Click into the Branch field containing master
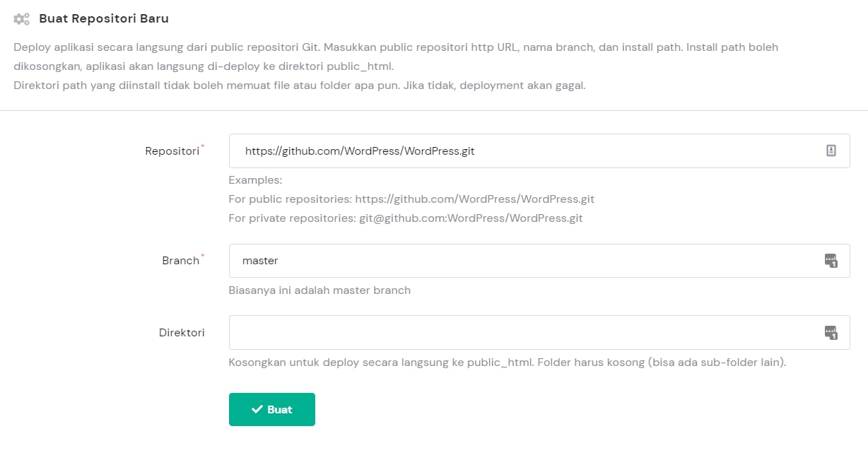The width and height of the screenshot is (868, 460). tap(523, 261)
